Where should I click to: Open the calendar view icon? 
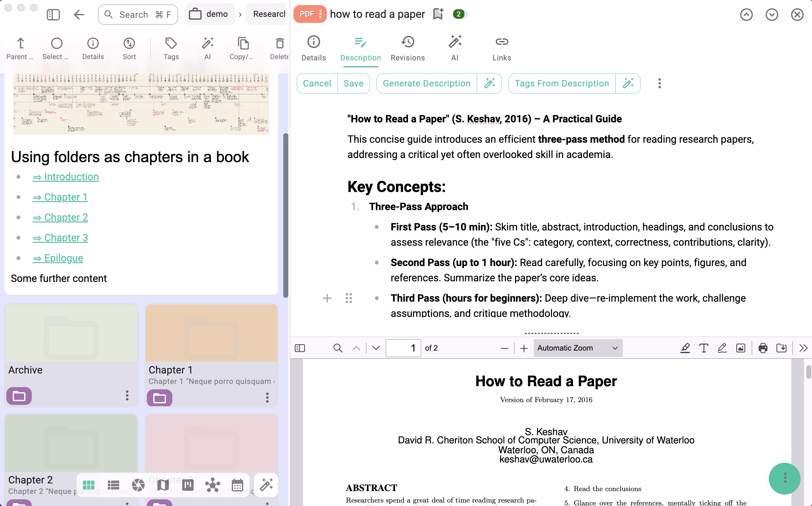pyautogui.click(x=237, y=485)
